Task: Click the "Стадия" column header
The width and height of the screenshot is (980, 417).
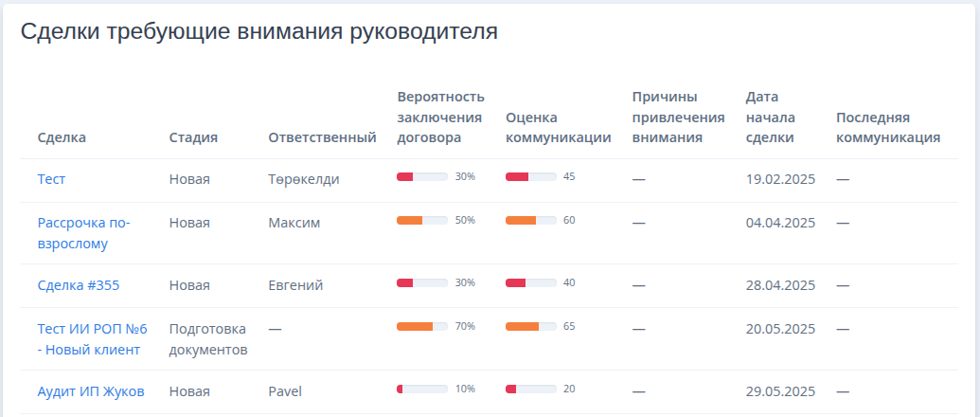Action: (x=193, y=137)
